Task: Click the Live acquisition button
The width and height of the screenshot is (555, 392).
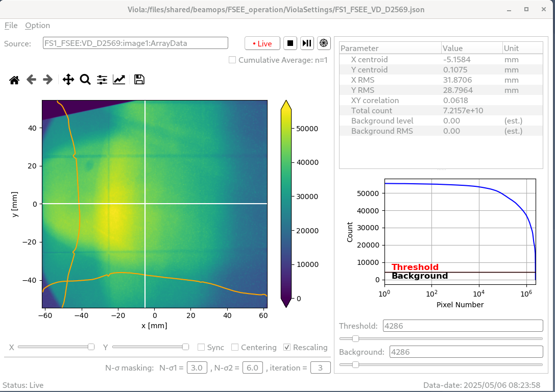Action: pos(262,43)
